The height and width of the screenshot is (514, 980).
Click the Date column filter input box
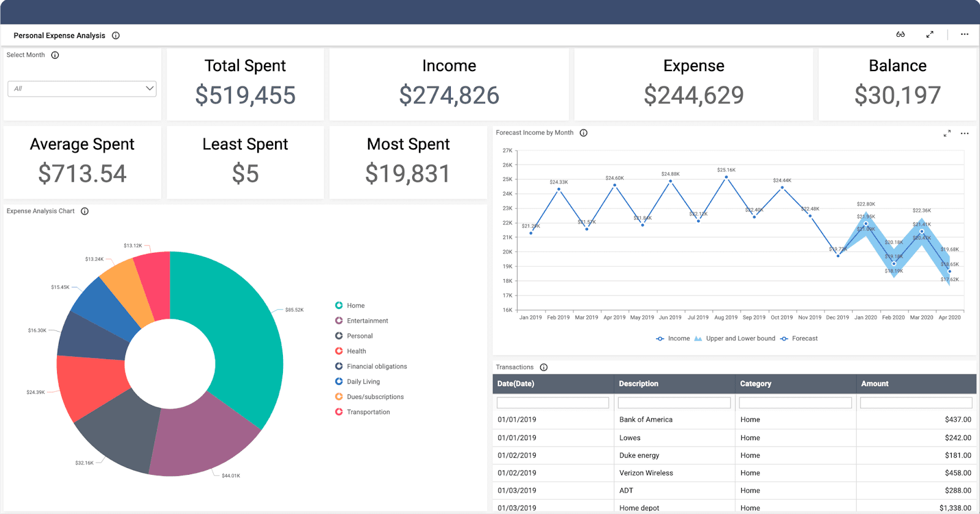pos(552,403)
